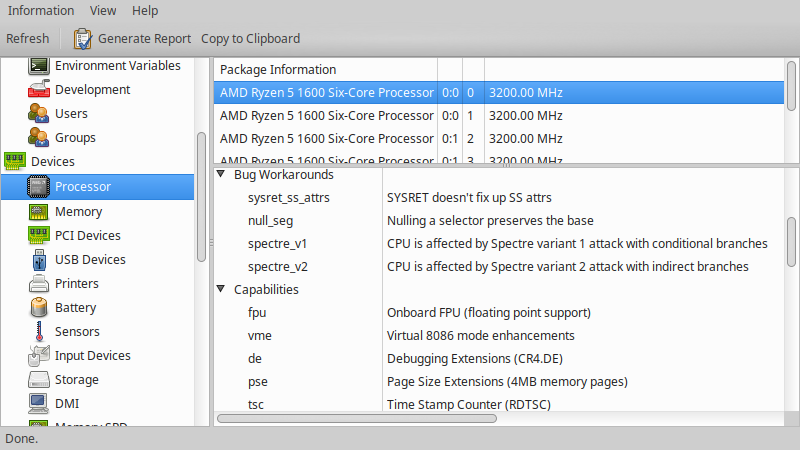Select the null_seg row
The height and width of the screenshot is (450, 800).
pyautogui.click(x=499, y=220)
